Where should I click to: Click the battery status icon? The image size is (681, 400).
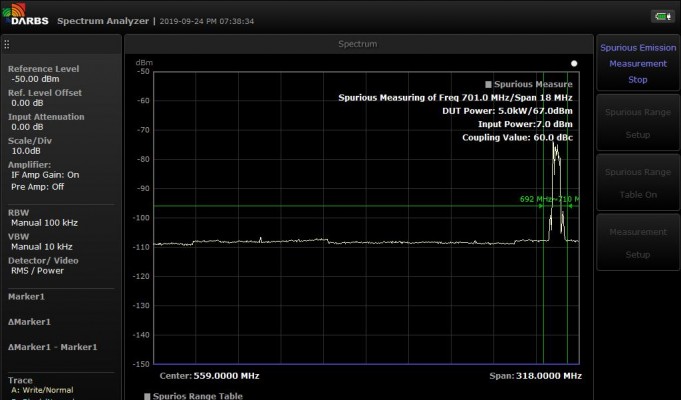coord(663,17)
